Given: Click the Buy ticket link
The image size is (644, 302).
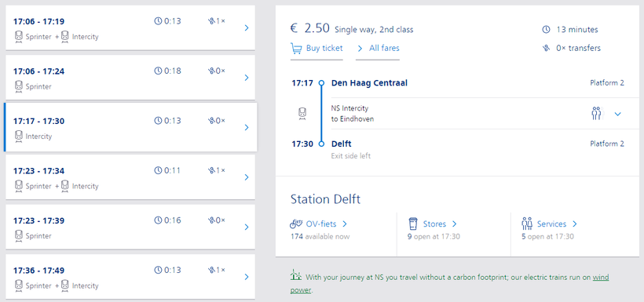Looking at the screenshot, I should click(x=324, y=49).
